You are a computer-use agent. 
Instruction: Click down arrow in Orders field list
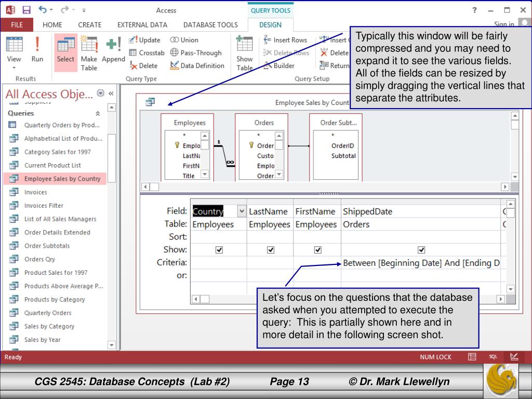279,174
